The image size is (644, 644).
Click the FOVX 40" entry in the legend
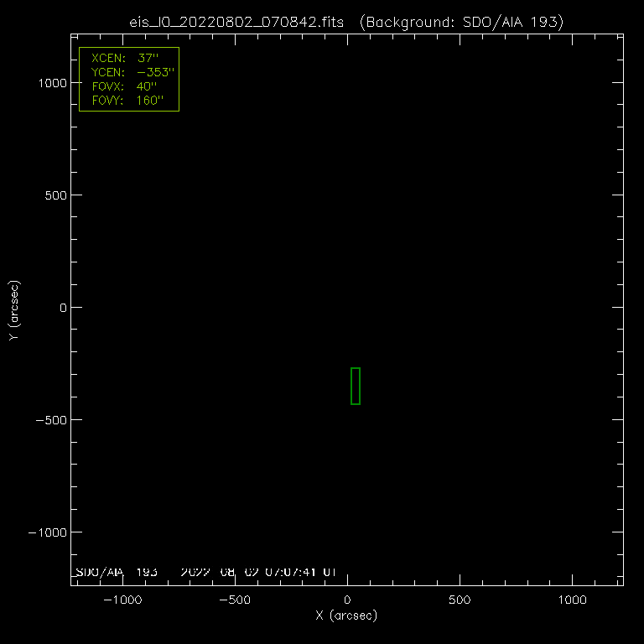coord(124,86)
